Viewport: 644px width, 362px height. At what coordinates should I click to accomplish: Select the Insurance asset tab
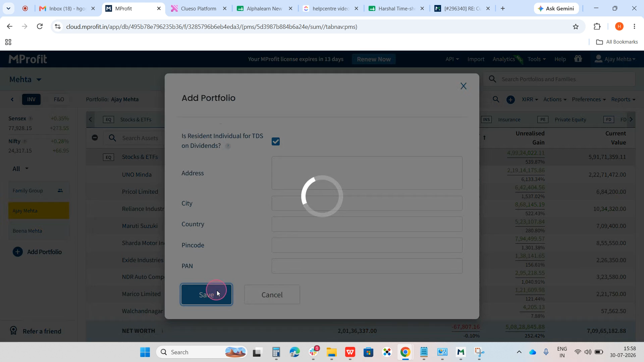tap(501, 120)
